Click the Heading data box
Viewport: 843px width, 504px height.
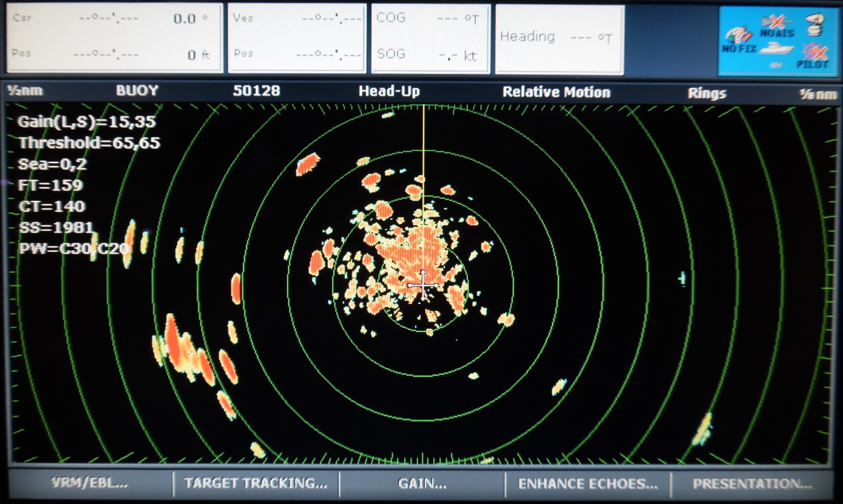[x=559, y=38]
